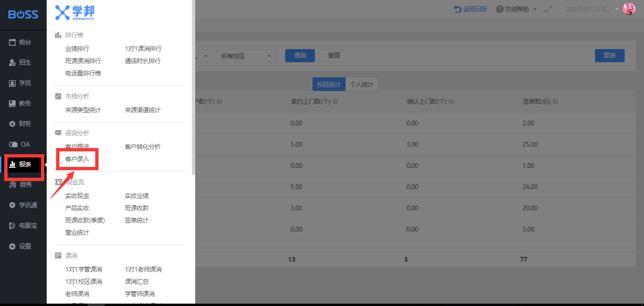Click the 现金流 yen icon
Viewport: 644px width, 306px height.
[58, 182]
